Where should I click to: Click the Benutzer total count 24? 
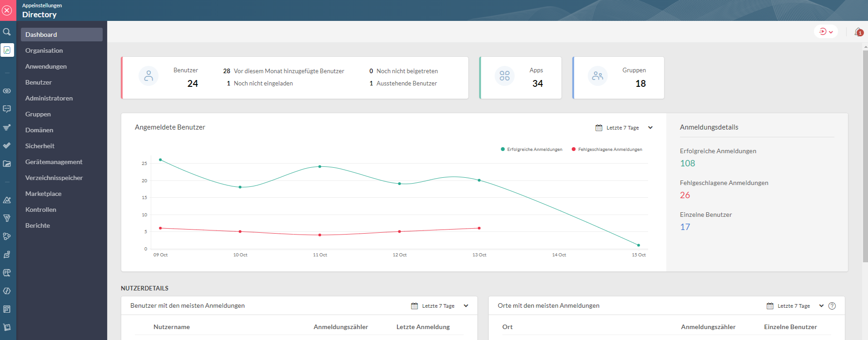193,84
